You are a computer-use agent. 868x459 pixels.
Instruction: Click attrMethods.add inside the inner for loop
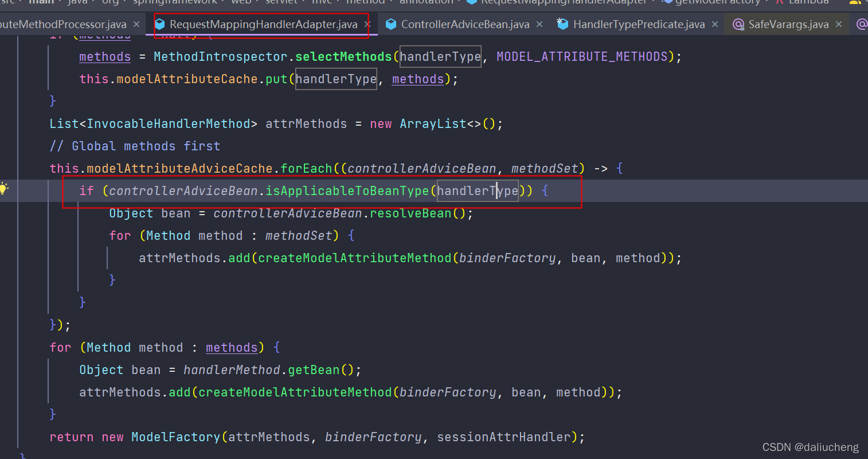pyautogui.click(x=194, y=258)
